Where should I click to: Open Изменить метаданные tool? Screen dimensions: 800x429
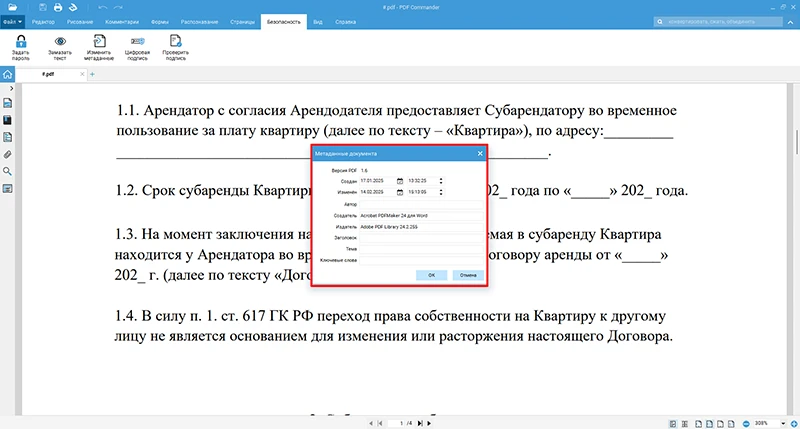click(x=99, y=47)
